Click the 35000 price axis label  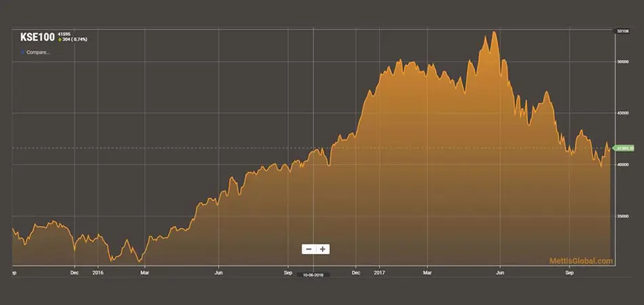pyautogui.click(x=622, y=216)
